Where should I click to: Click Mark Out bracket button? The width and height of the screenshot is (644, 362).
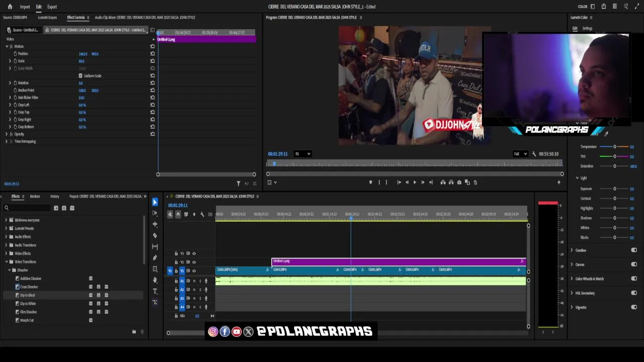click(386, 183)
